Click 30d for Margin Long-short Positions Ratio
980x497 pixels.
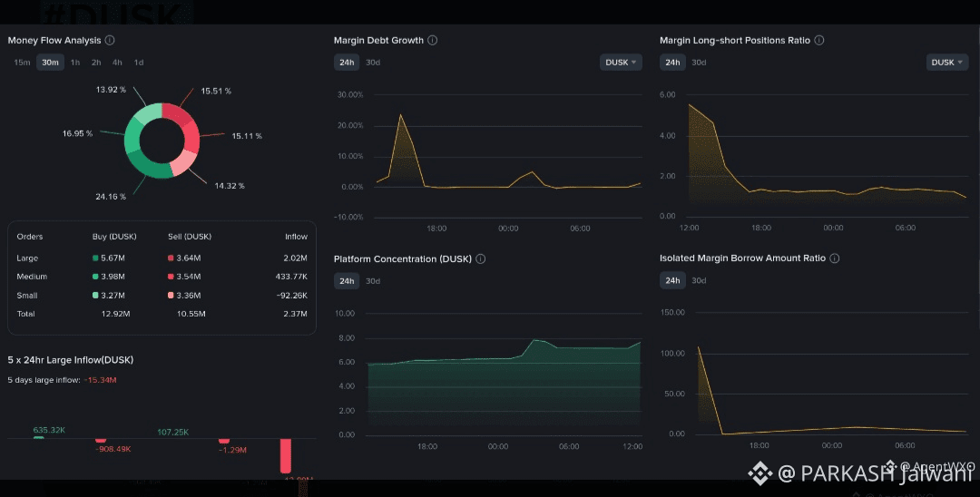coord(699,63)
